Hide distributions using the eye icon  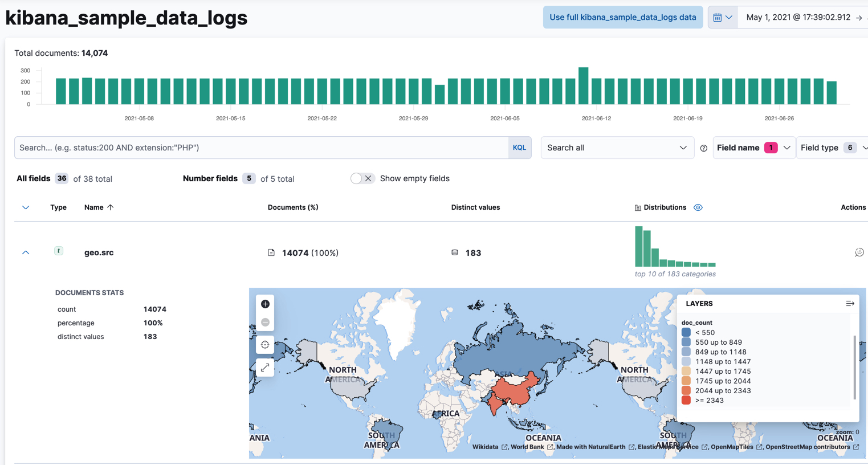[698, 207]
